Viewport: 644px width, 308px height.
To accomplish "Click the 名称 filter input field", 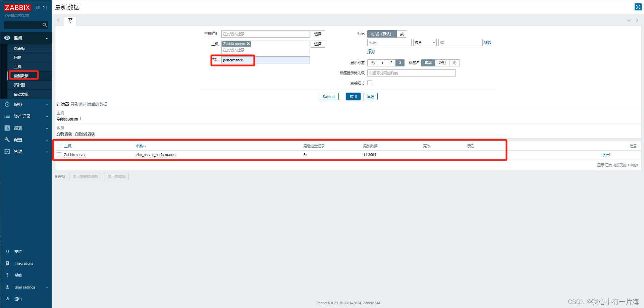I will 265,60.
